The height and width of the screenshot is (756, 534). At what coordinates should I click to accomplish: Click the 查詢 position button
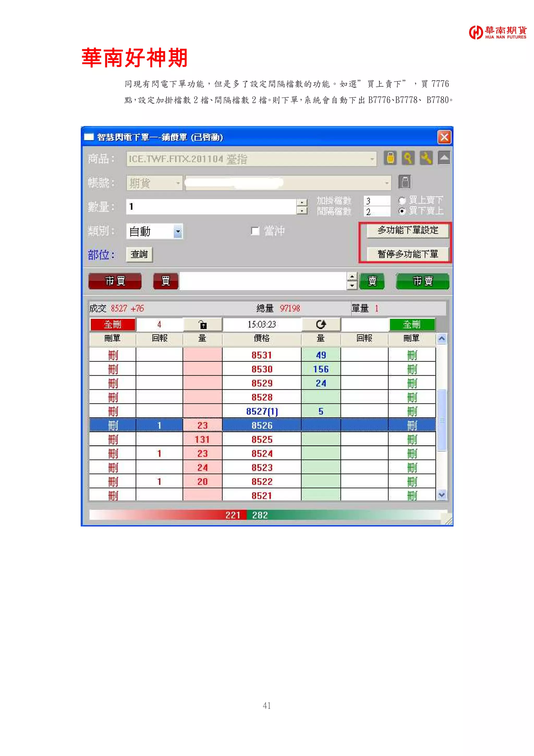tap(139, 255)
